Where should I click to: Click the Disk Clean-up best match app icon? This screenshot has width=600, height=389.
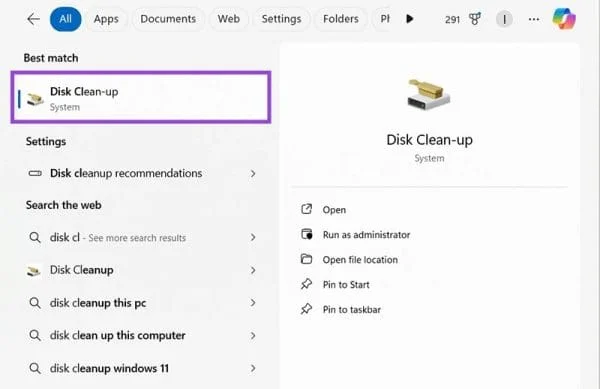(35, 99)
